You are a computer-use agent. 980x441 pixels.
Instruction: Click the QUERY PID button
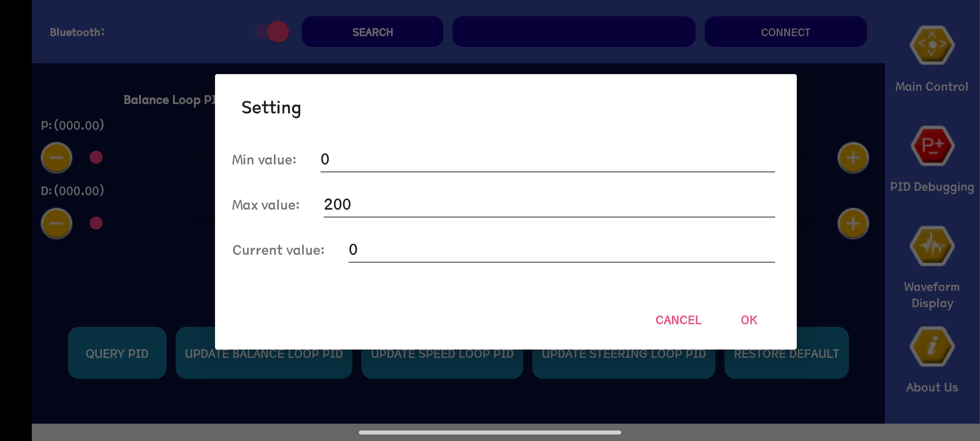(117, 353)
